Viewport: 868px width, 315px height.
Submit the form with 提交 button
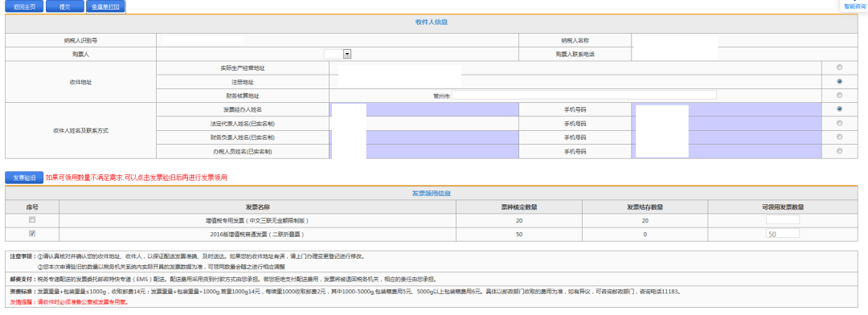64,7
